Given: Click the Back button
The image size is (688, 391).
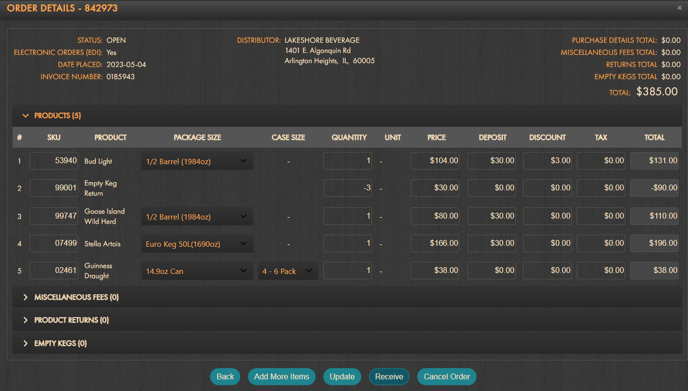Looking at the screenshot, I should coord(225,377).
